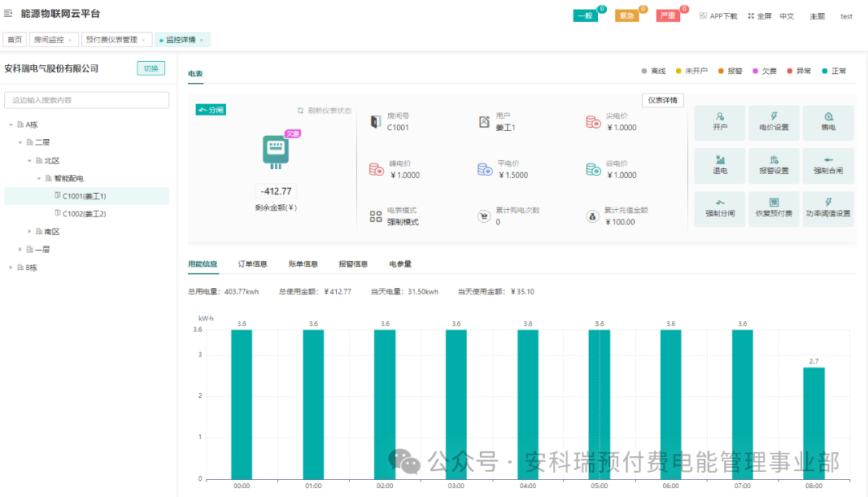Collapse the 智能配电 tree node
The image size is (868, 497).
pos(39,179)
